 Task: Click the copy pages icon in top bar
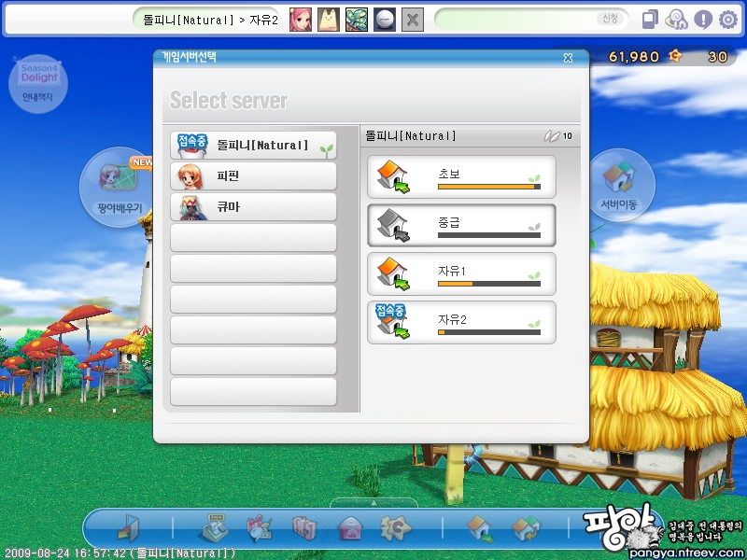pos(650,20)
